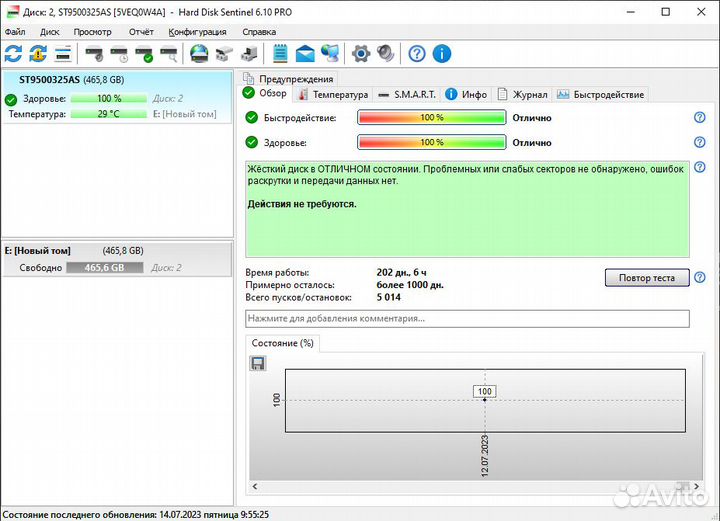Open the Файл menu
The image size is (720, 521).
click(x=15, y=32)
